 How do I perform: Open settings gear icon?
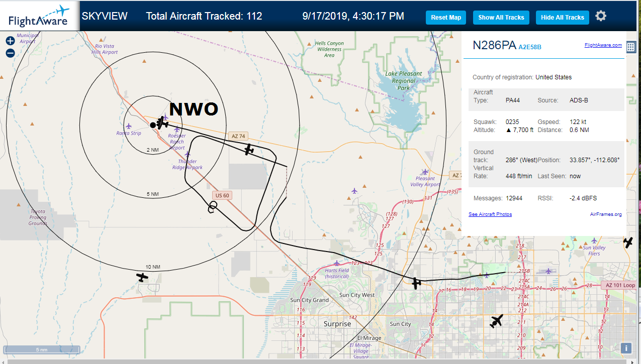coord(601,16)
